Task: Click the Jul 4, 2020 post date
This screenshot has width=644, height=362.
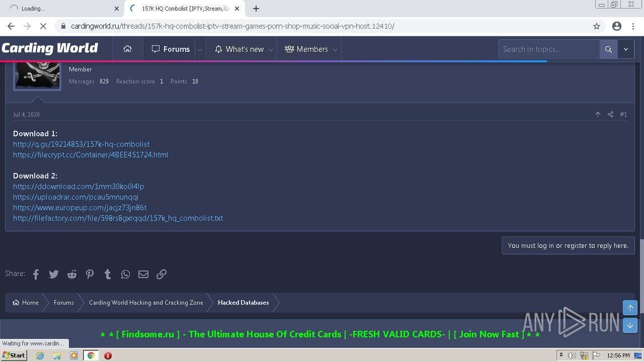Action: point(26,115)
